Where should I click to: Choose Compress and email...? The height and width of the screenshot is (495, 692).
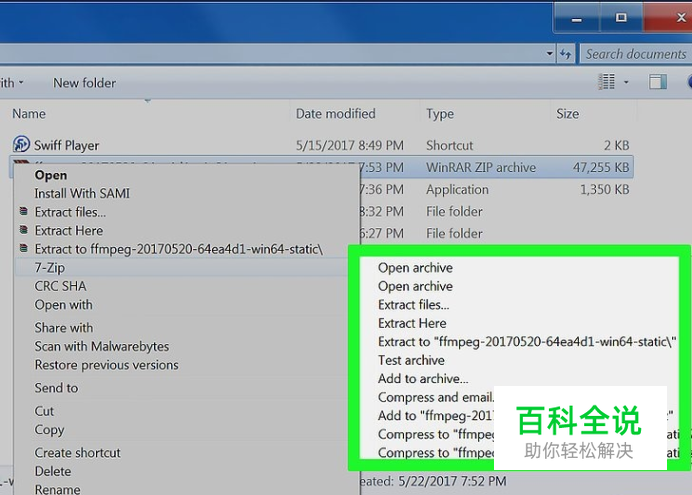[436, 398]
